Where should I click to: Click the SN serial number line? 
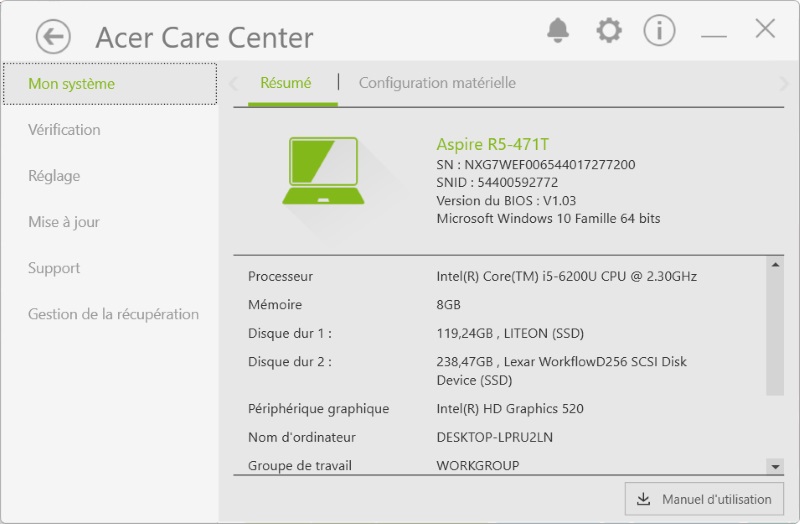pos(536,164)
